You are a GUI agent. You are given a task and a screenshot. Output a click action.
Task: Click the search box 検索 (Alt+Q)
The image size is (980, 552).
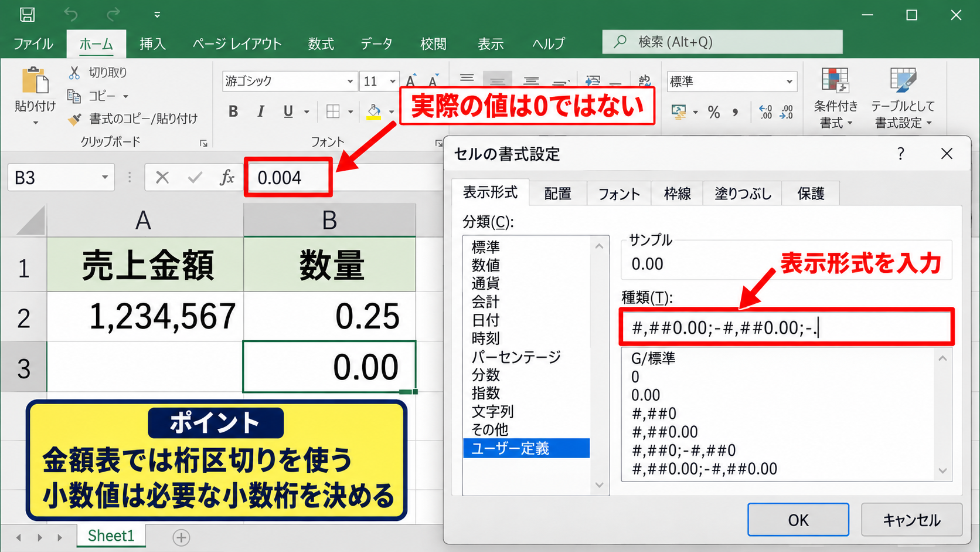tap(722, 42)
